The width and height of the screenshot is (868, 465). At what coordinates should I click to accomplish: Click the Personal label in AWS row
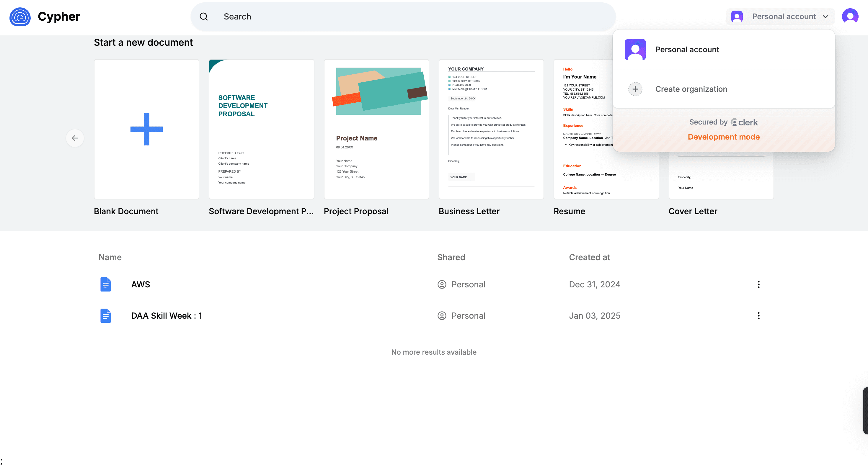[468, 284]
